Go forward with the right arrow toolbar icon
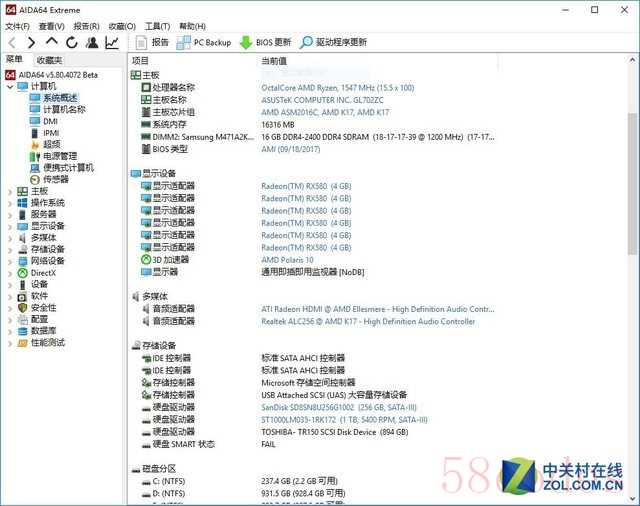This screenshot has width=640, height=506. [x=31, y=42]
